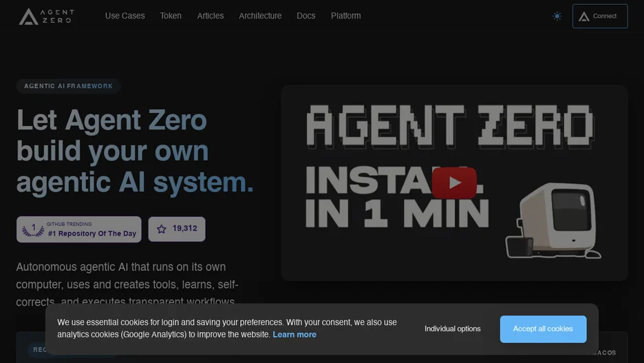Follow the Learn more cookie link
The height and width of the screenshot is (363, 644).
point(294,334)
